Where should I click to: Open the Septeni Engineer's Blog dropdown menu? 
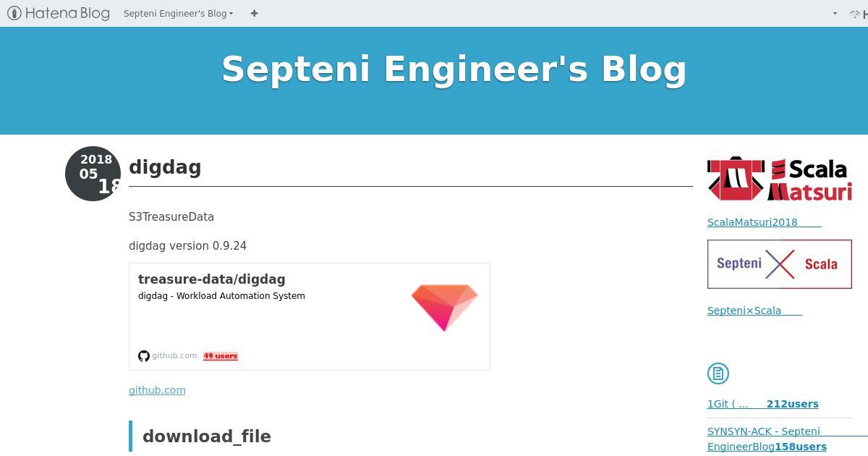[179, 13]
